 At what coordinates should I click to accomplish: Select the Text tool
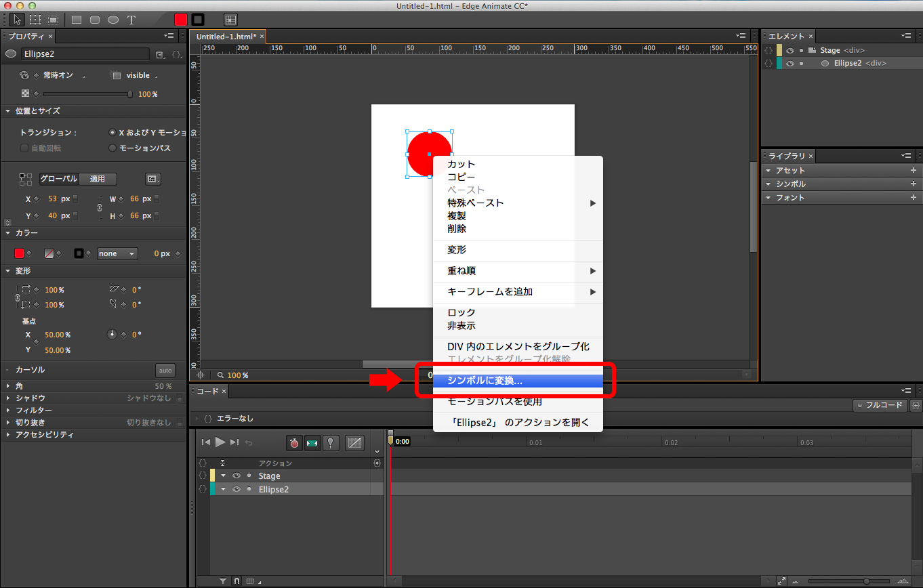131,20
